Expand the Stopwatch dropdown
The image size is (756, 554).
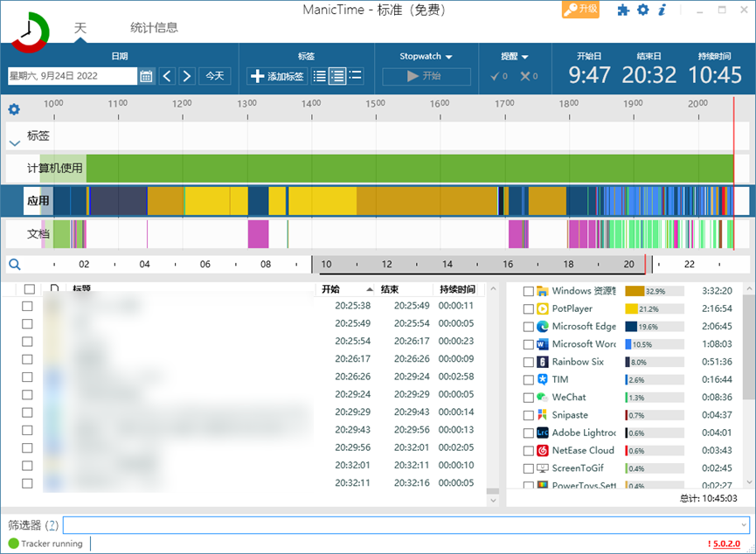[427, 57]
